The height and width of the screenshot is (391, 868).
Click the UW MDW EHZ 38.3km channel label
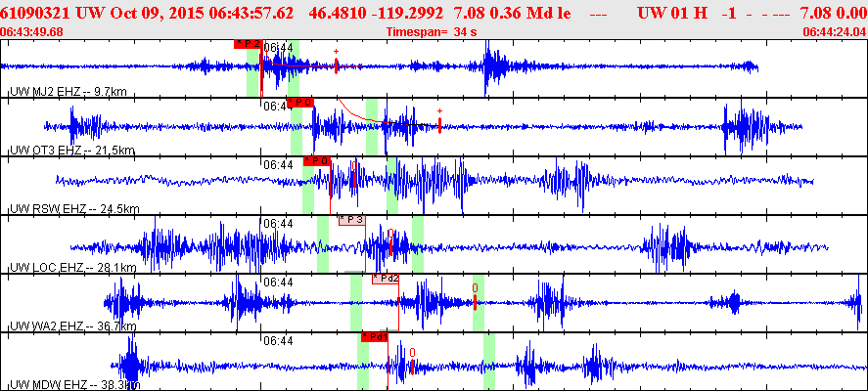[75, 385]
